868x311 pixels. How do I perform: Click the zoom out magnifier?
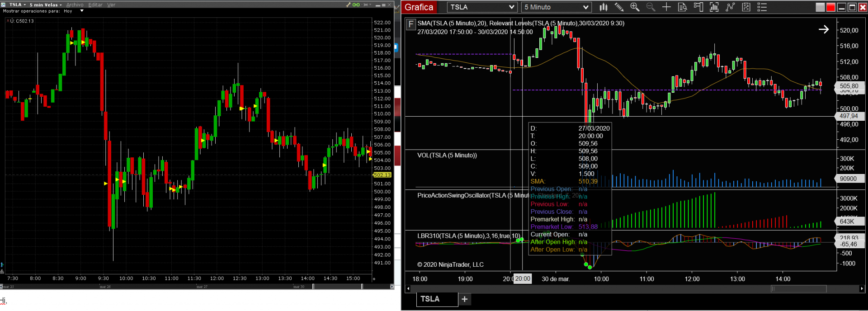tap(651, 7)
